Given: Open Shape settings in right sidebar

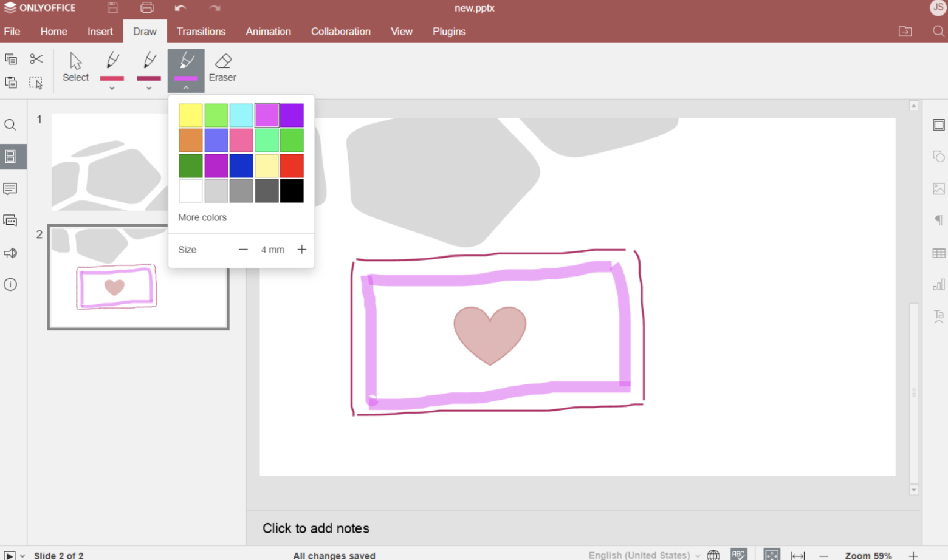Looking at the screenshot, I should click(x=939, y=157).
